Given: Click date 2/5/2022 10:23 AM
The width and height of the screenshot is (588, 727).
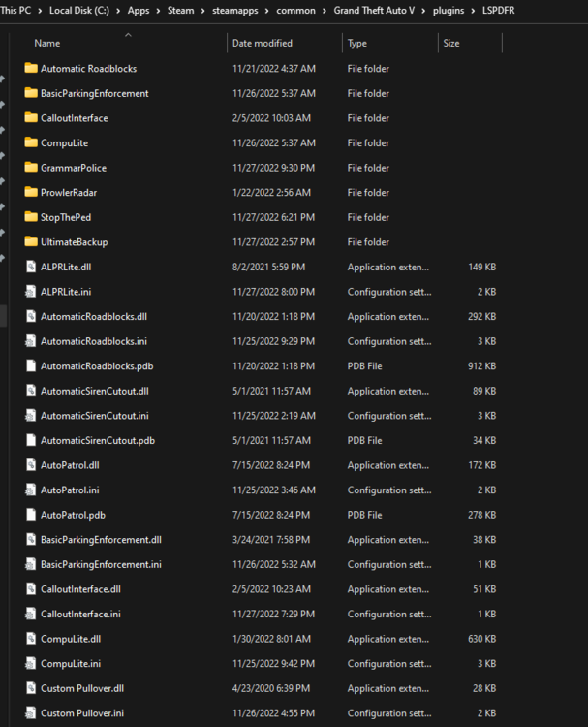Looking at the screenshot, I should click(271, 589).
